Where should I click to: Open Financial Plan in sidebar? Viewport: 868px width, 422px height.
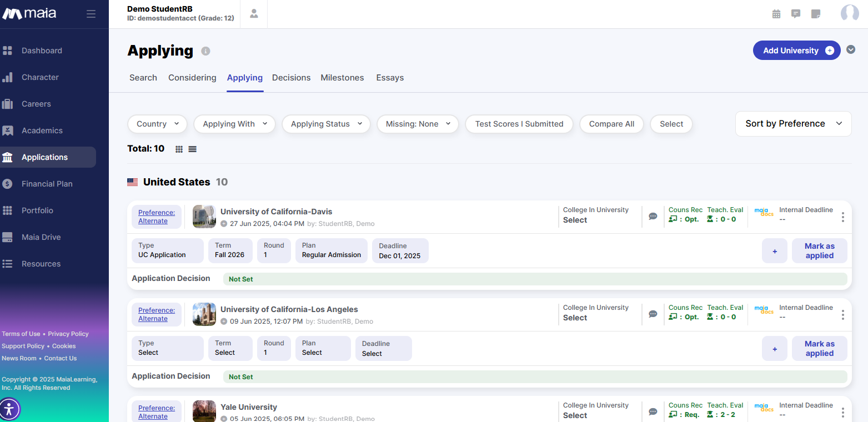point(48,184)
